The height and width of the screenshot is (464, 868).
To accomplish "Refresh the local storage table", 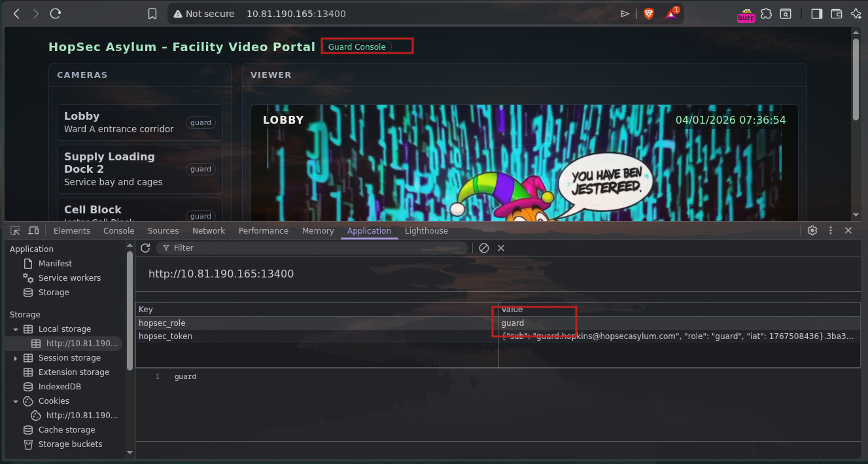I will [145, 248].
